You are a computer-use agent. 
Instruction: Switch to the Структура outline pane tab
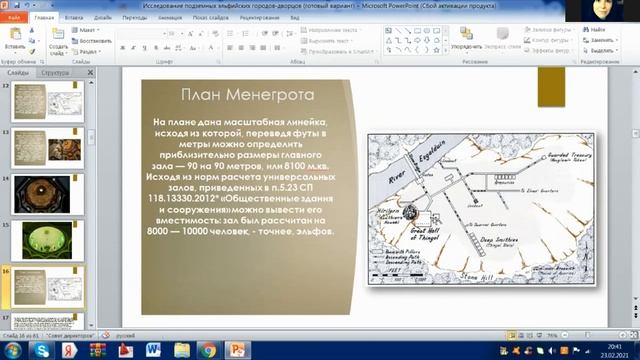click(55, 73)
